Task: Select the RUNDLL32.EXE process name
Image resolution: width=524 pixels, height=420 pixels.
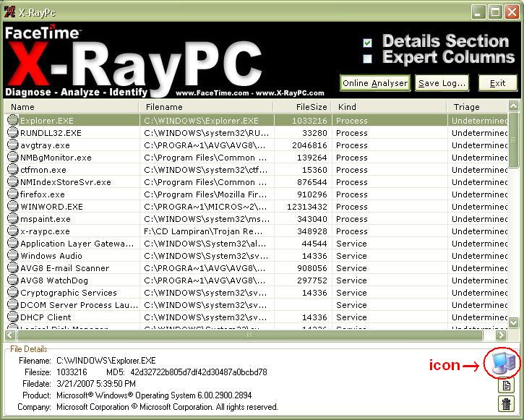Action: (x=51, y=133)
